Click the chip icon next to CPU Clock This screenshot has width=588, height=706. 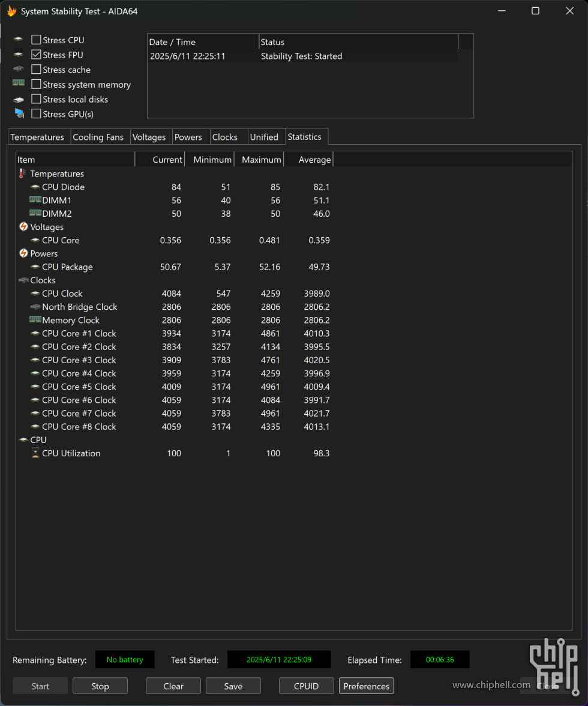pos(35,294)
